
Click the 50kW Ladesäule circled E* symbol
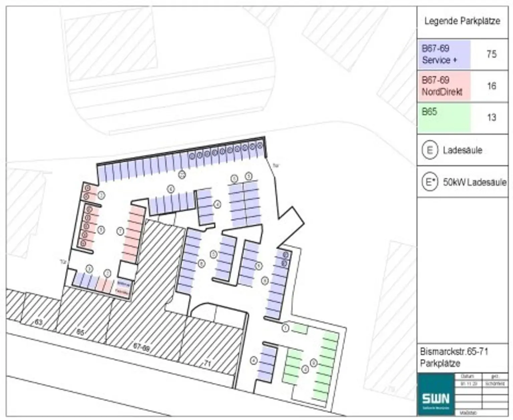click(x=430, y=182)
